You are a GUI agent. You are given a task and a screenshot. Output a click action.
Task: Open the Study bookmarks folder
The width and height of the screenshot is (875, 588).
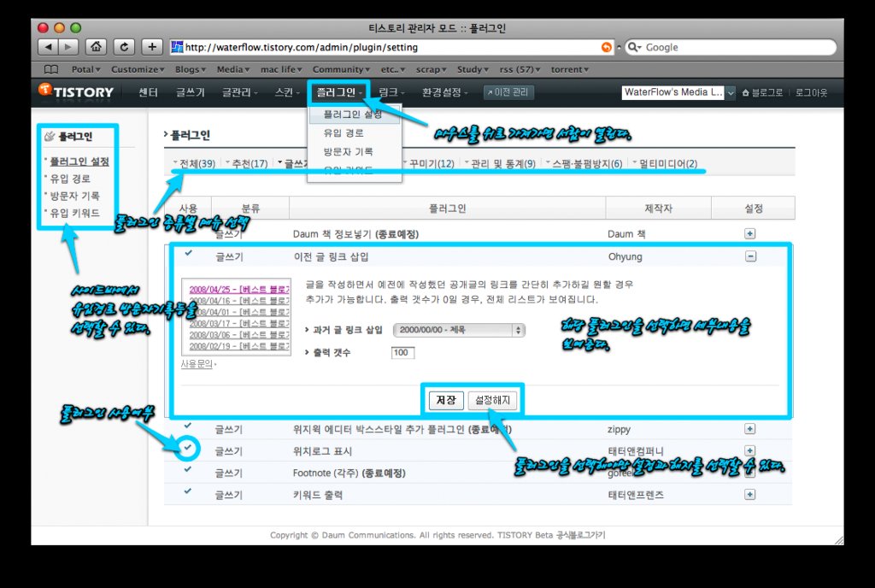click(x=473, y=70)
